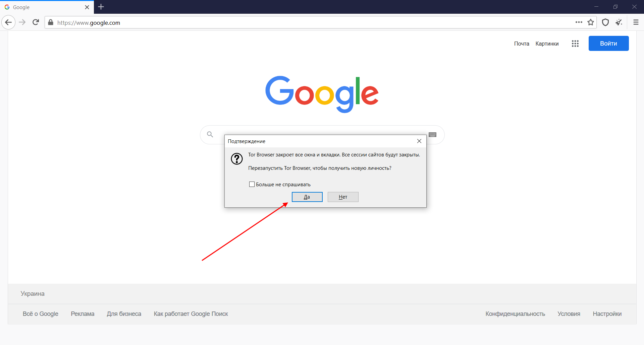Reload the current page
644x345 pixels.
tap(36, 22)
